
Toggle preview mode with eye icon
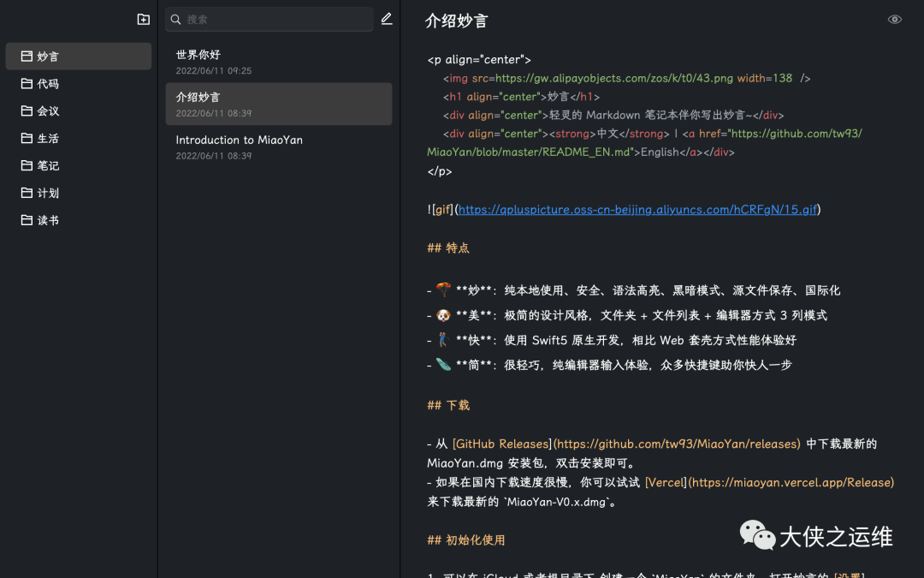(x=895, y=20)
